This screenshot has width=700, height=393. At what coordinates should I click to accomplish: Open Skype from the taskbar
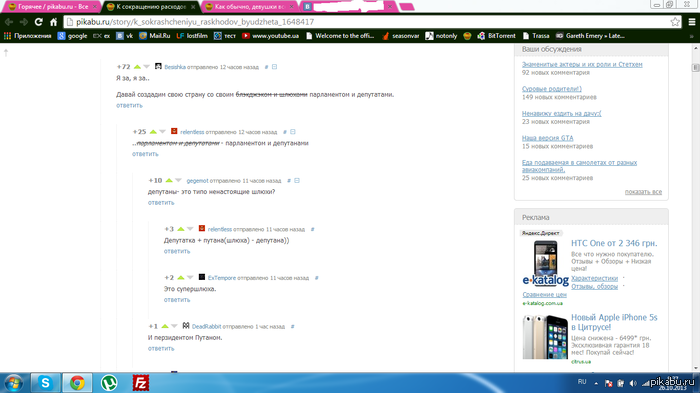coord(46,383)
